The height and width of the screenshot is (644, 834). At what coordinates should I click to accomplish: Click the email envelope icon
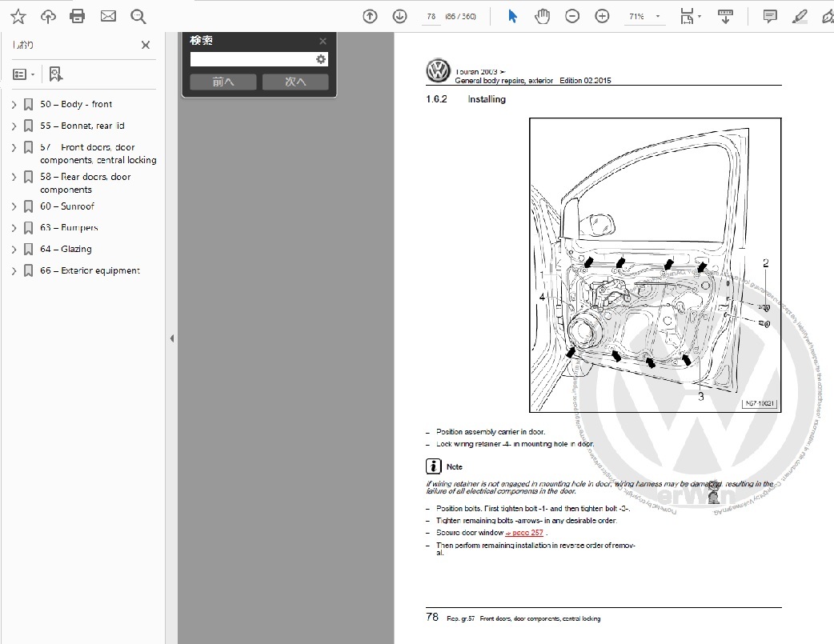pyautogui.click(x=108, y=16)
